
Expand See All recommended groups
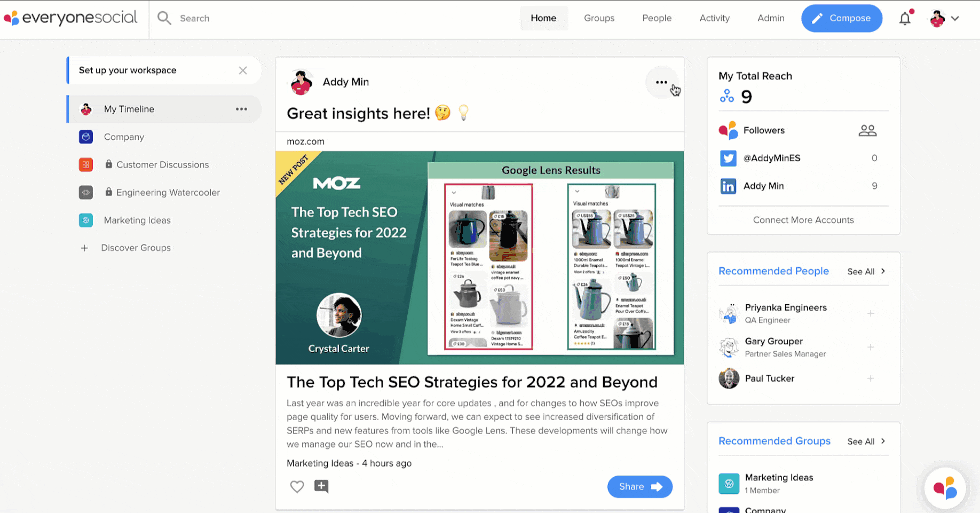tap(866, 441)
